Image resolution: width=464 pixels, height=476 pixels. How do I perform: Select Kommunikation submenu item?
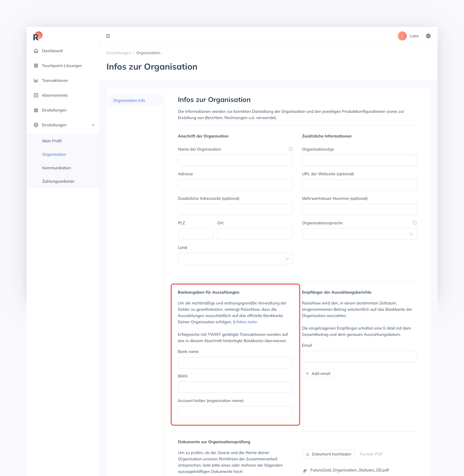(x=57, y=168)
